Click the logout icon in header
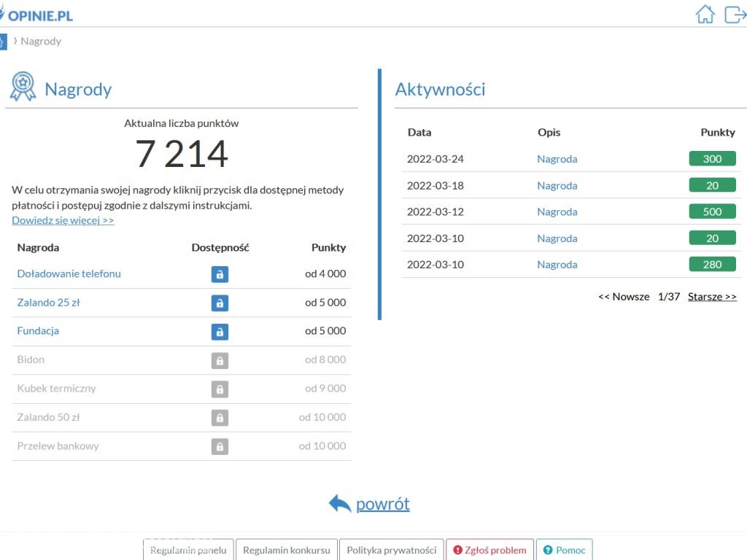 [x=735, y=15]
